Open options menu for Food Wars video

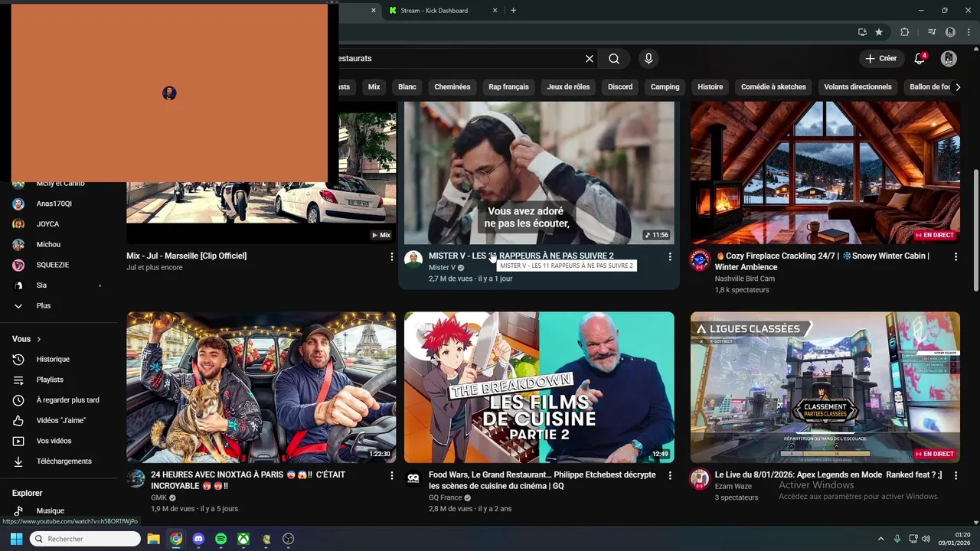(x=669, y=476)
